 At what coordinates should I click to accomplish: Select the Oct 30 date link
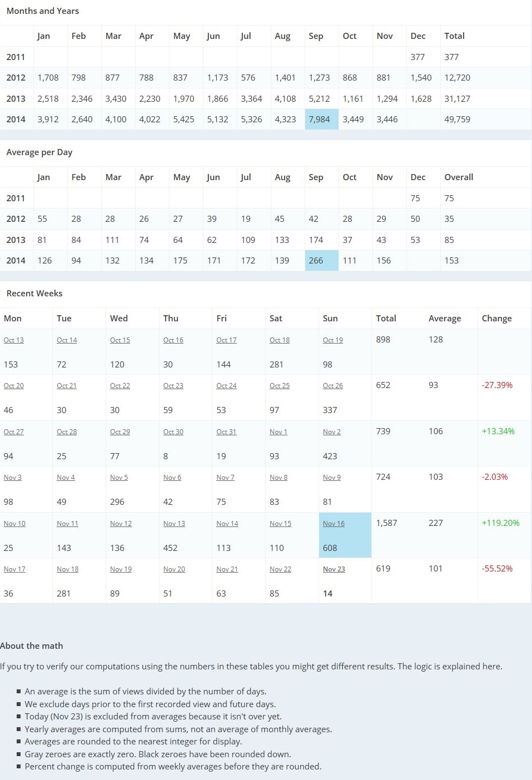pos(173,432)
